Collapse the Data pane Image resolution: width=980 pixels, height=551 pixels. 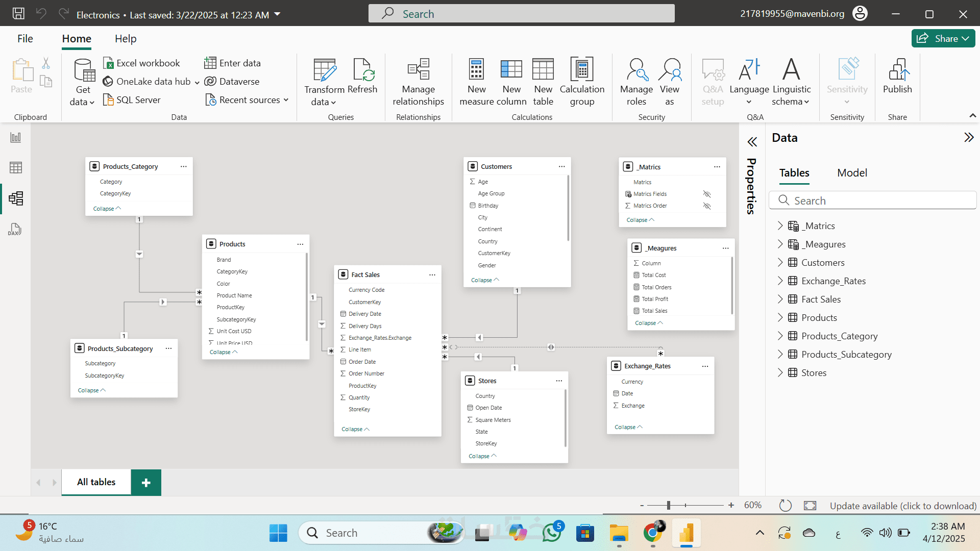(x=969, y=137)
